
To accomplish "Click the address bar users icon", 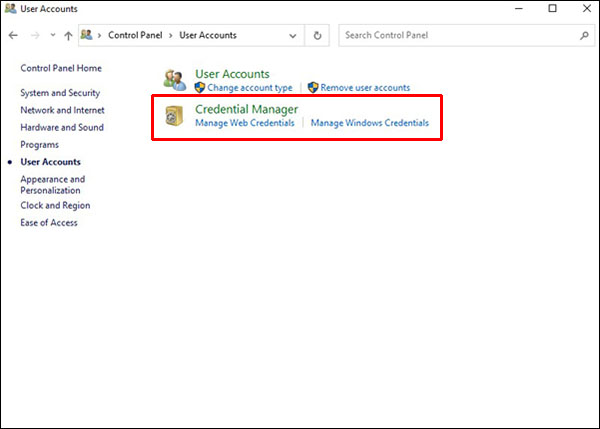I will coord(86,35).
